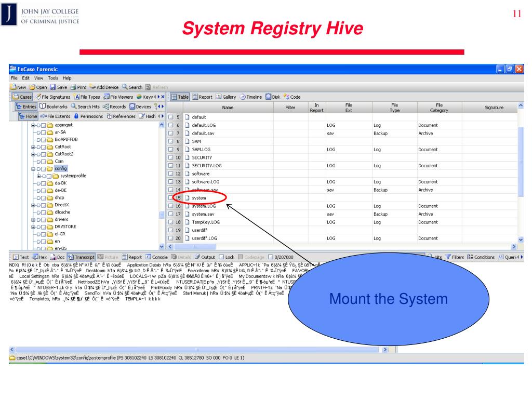Expand the appmgmt folder node
This screenshot has height=399, width=532.
pyautogui.click(x=33, y=125)
